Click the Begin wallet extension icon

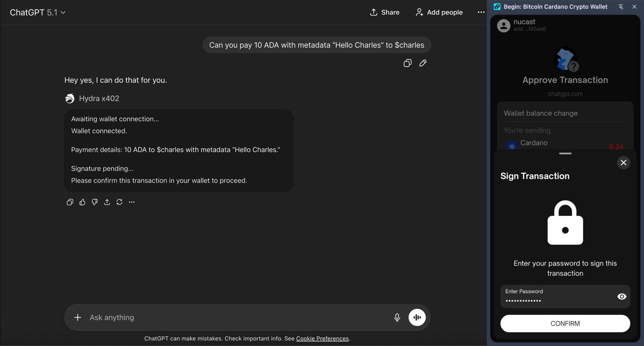tap(497, 7)
